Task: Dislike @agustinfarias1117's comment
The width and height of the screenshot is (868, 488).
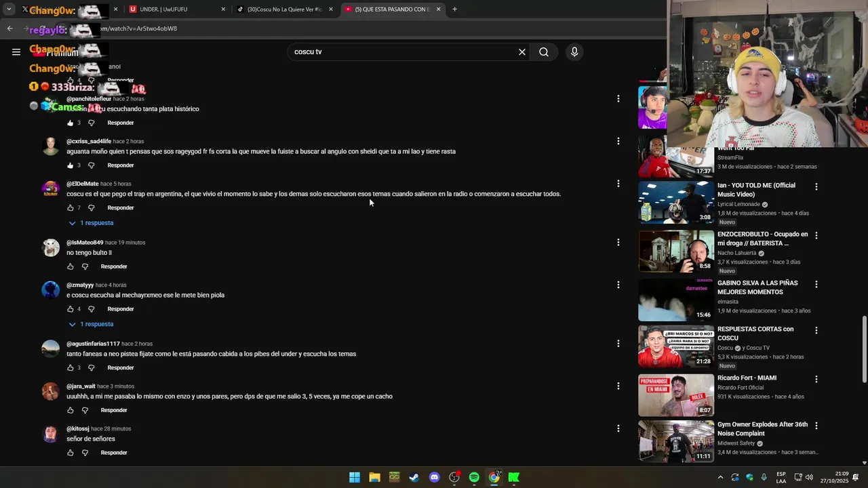Action: [x=92, y=368]
